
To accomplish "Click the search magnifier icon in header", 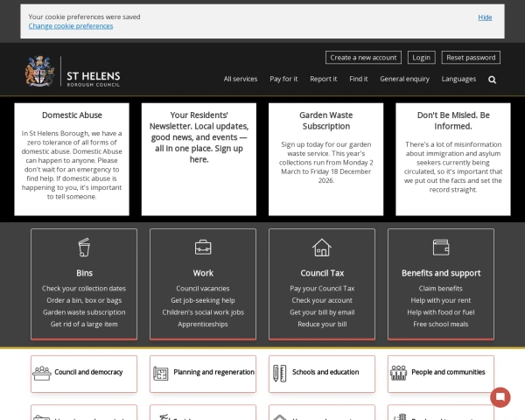I will [492, 80].
